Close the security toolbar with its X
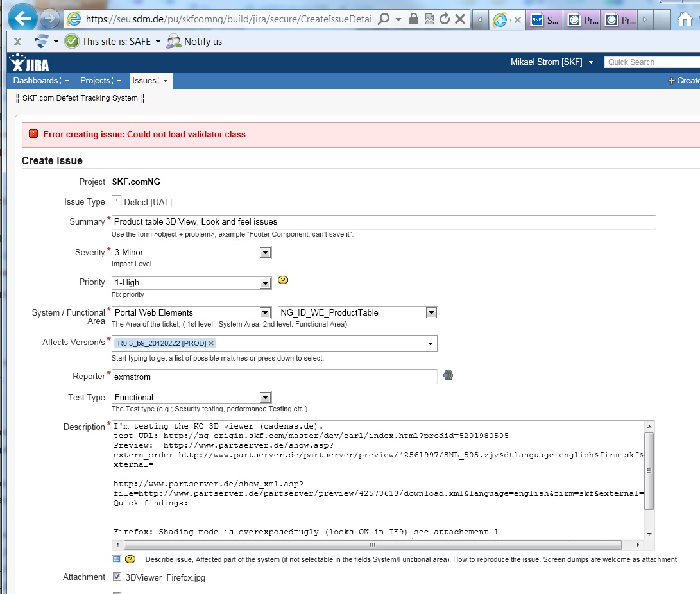Image resolution: width=700 pixels, height=594 pixels. pyautogui.click(x=17, y=42)
